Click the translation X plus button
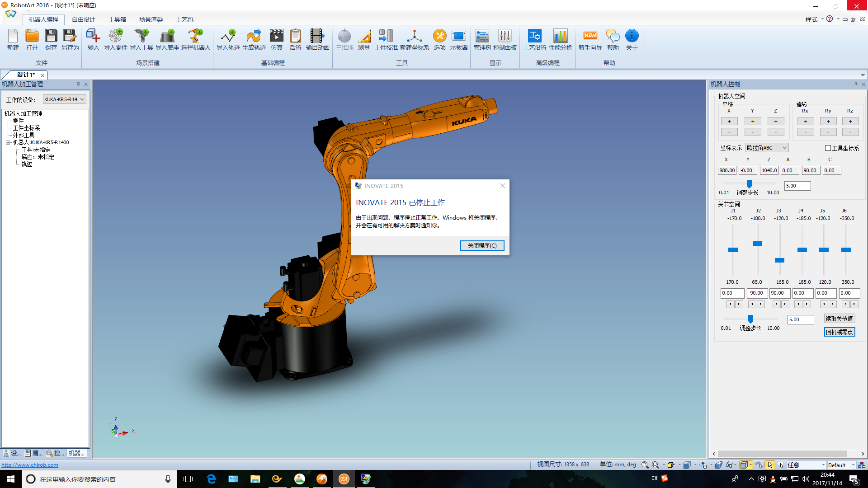 pyautogui.click(x=729, y=121)
